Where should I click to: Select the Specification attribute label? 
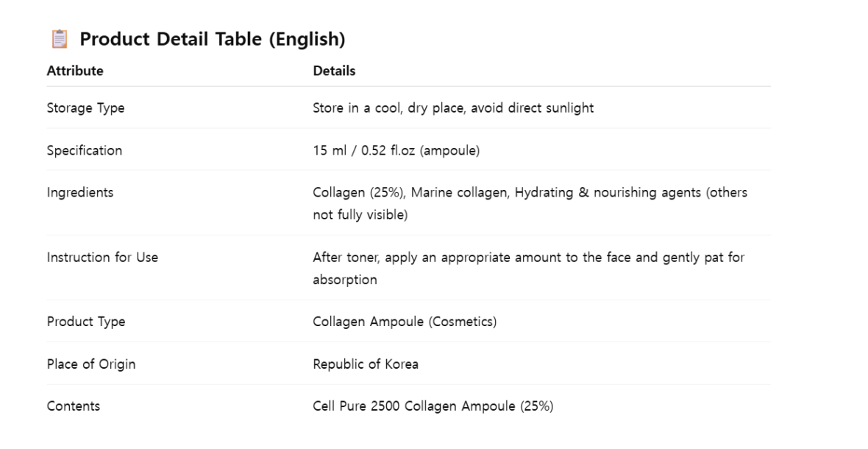coord(85,151)
